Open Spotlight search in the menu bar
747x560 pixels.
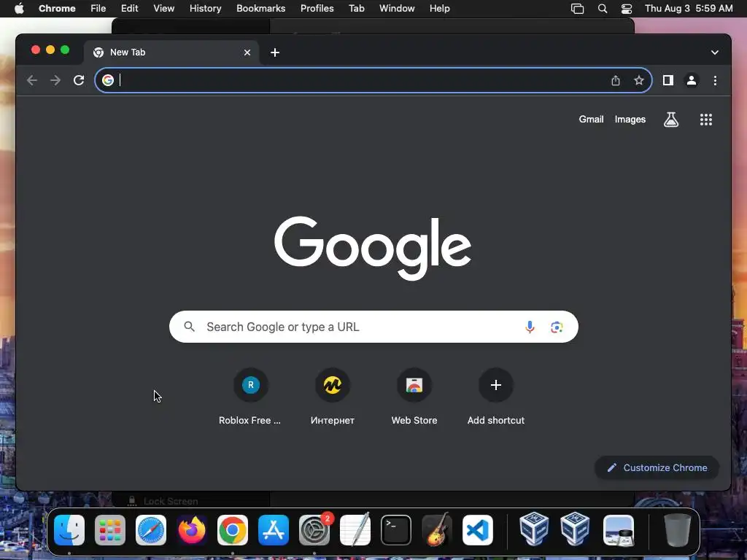point(602,9)
